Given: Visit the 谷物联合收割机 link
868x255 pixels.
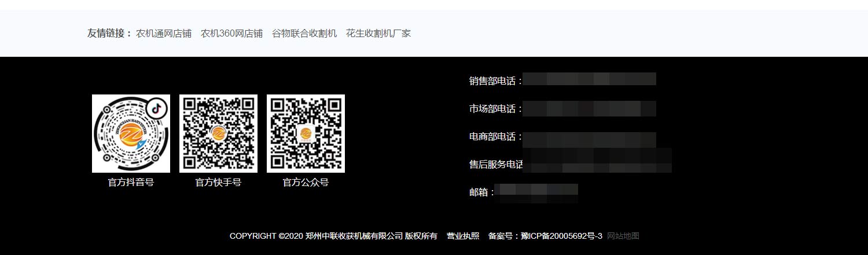Looking at the screenshot, I should coord(304,34).
